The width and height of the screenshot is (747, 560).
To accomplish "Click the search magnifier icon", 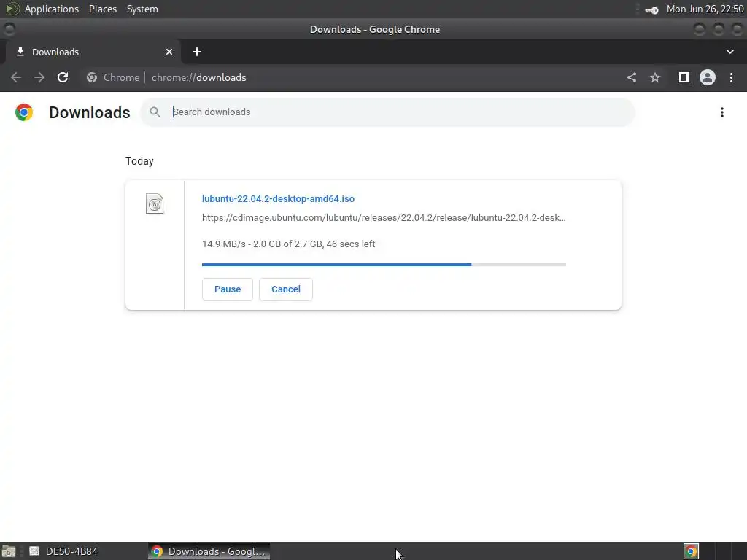I will (155, 112).
